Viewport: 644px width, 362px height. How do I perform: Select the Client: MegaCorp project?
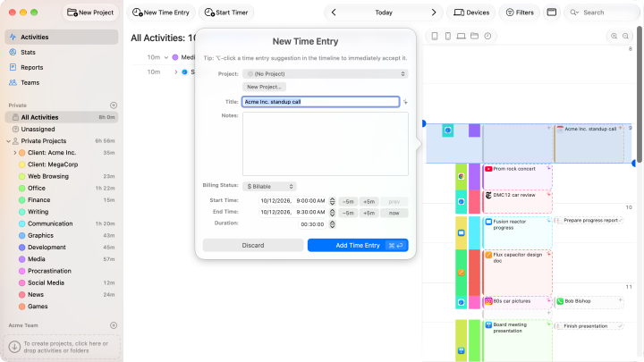pos(62,164)
